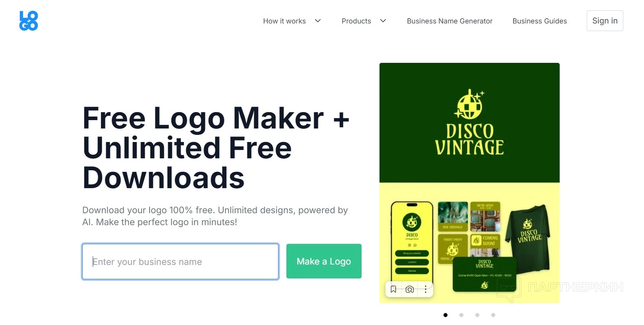
Task: Click the bookmark icon on the image overlay
Action: pyautogui.click(x=393, y=289)
